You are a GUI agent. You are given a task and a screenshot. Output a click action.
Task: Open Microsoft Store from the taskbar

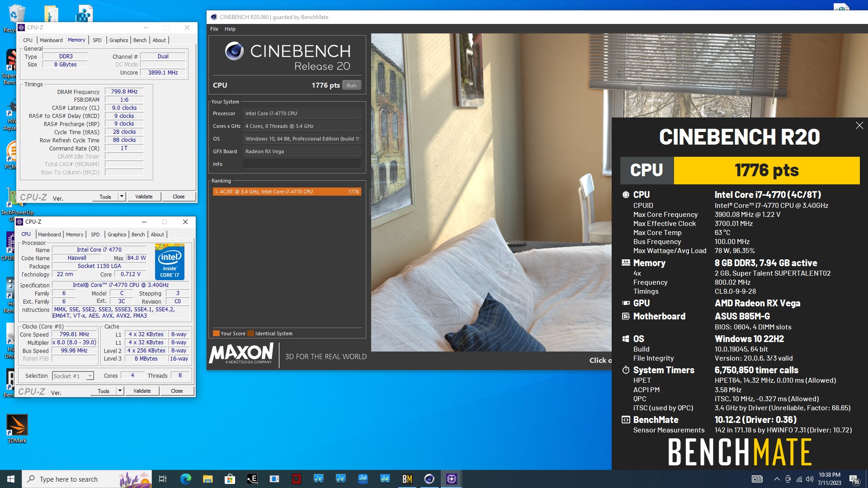point(230,479)
